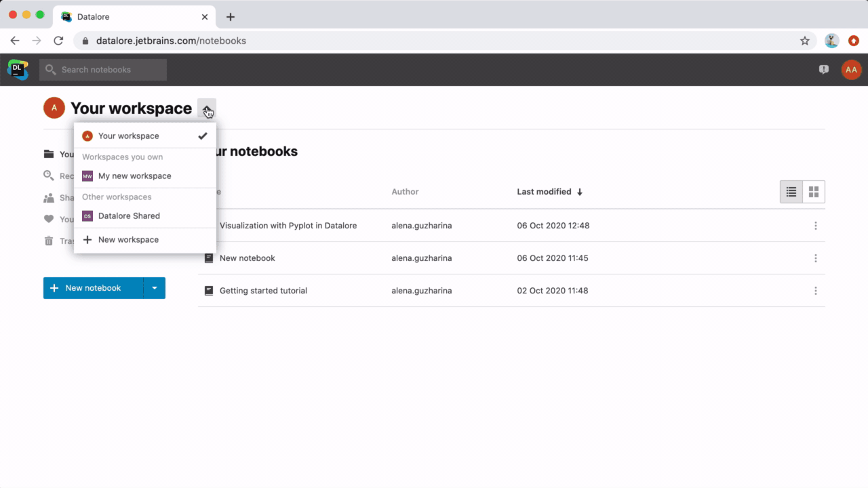Click author alena.guzharina in the Visualization row
This screenshot has width=868, height=488.
(422, 226)
